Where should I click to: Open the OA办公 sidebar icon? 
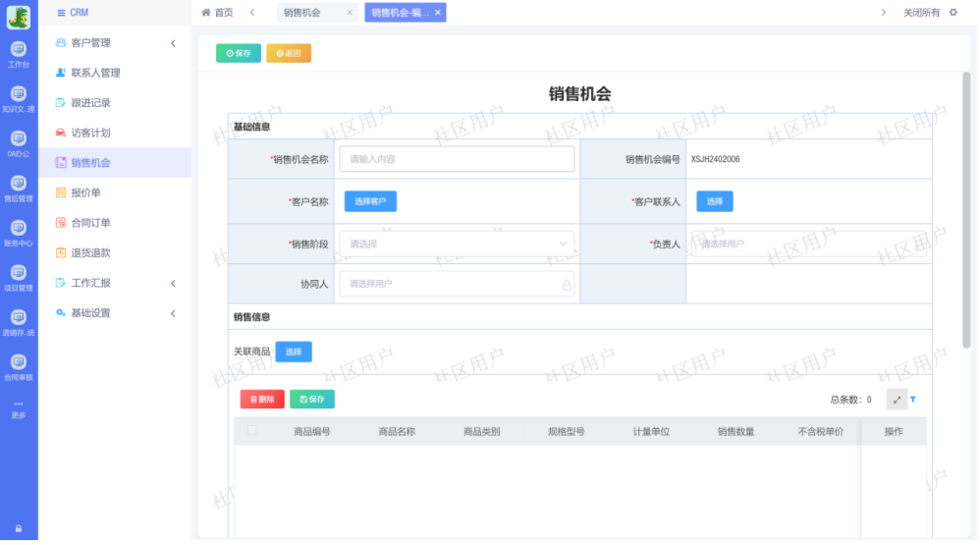18,142
